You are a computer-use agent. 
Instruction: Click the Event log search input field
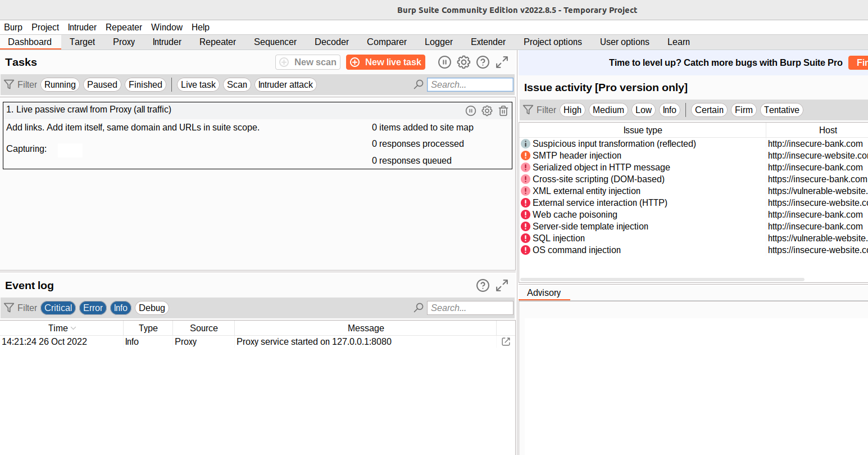[x=470, y=308]
